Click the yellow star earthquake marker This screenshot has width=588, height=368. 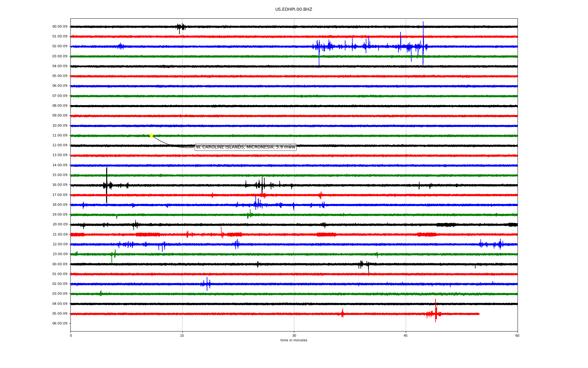151,135
